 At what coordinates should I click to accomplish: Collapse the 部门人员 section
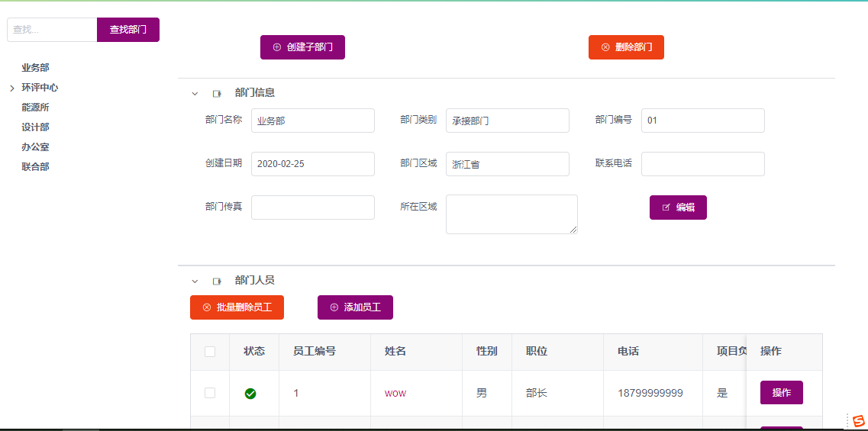tap(195, 281)
